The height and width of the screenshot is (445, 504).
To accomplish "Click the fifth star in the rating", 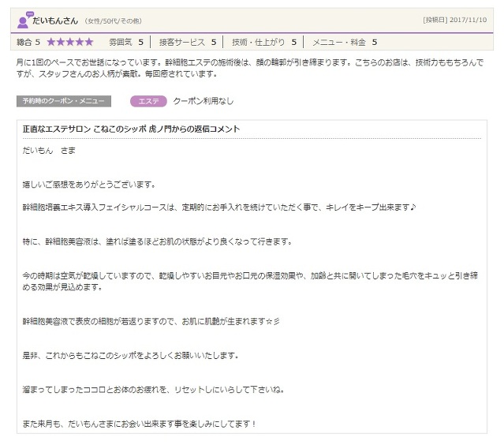I will (89, 42).
